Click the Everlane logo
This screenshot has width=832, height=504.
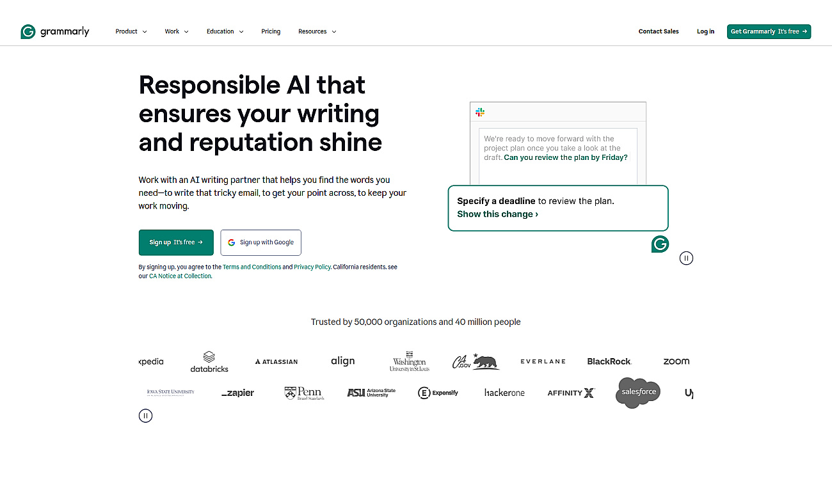click(543, 361)
